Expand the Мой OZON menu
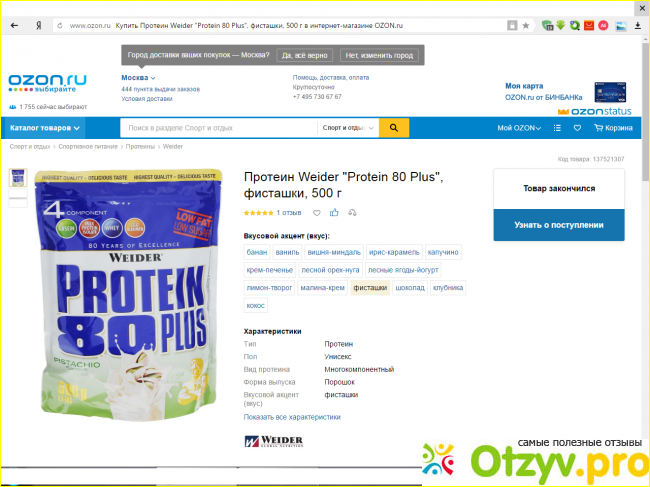The width and height of the screenshot is (650, 487). 519,128
